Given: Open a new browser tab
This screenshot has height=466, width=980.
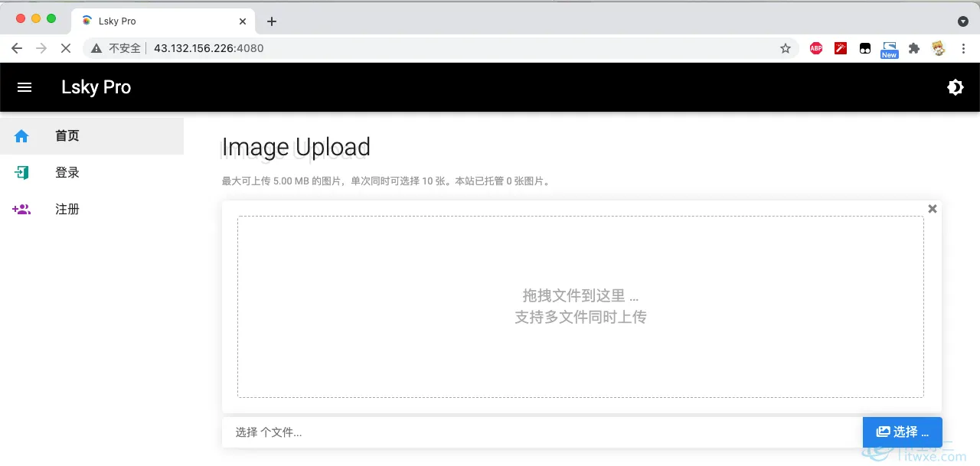Looking at the screenshot, I should point(271,21).
